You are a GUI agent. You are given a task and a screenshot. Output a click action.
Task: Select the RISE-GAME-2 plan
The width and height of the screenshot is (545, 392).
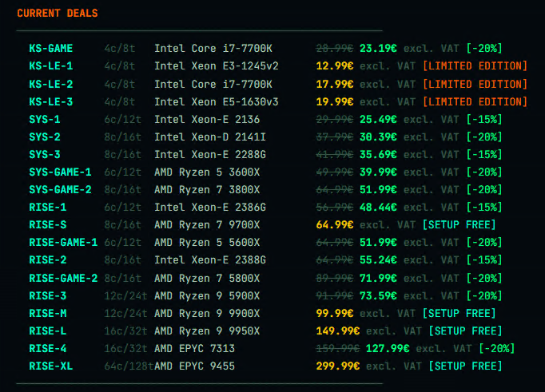(63, 277)
